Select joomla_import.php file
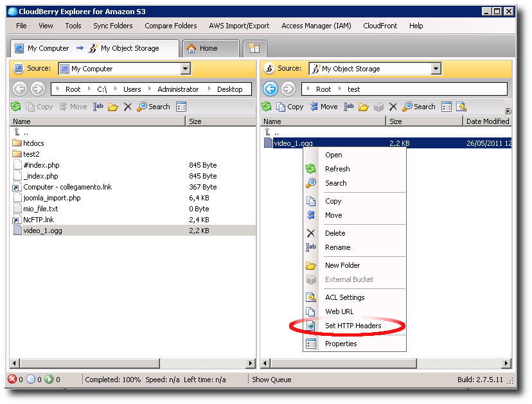 tap(52, 198)
